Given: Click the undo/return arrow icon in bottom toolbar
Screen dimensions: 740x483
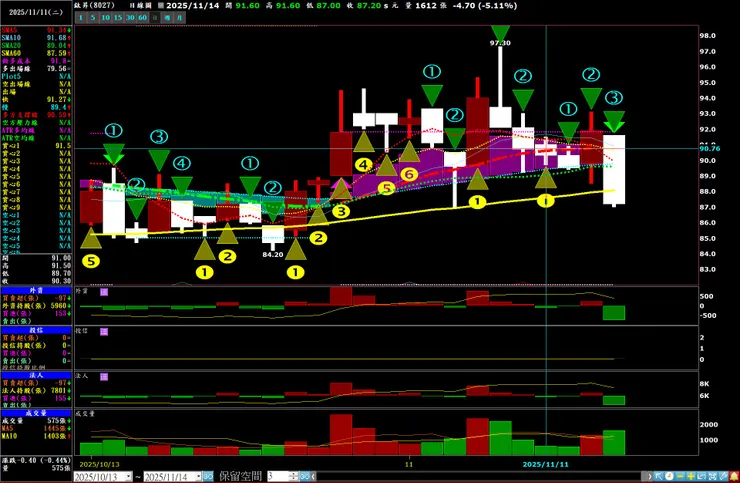Looking at the screenshot, I should pos(702,476).
